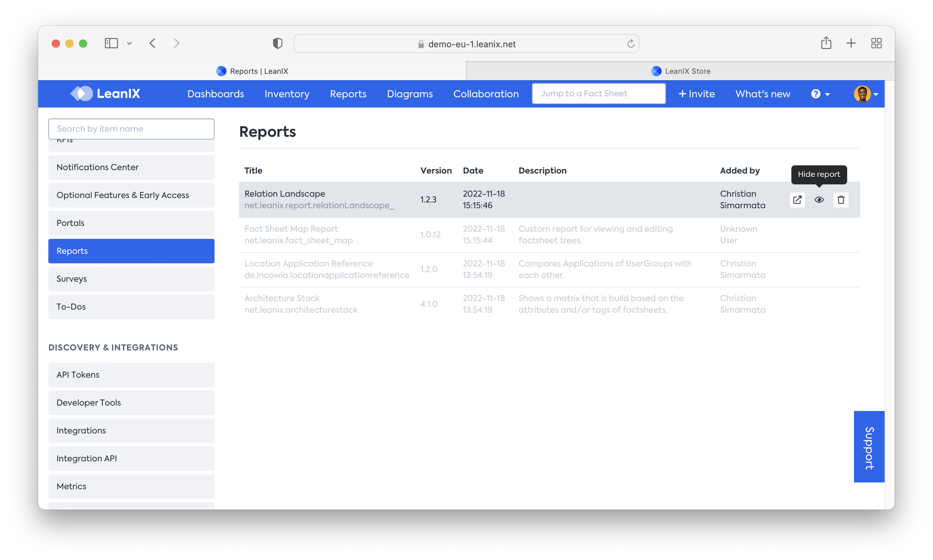Open Inventory in top navigation

point(287,94)
